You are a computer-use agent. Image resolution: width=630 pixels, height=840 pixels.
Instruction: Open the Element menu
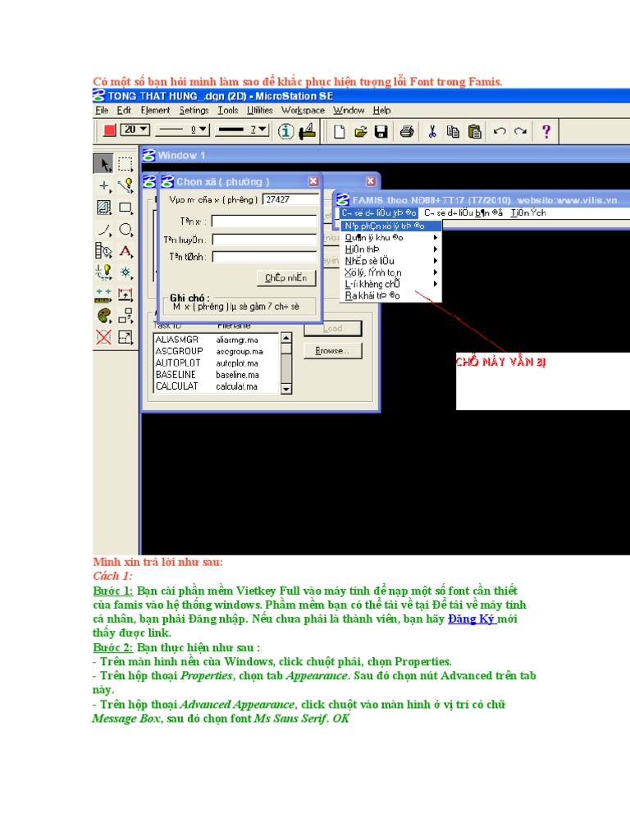155,111
